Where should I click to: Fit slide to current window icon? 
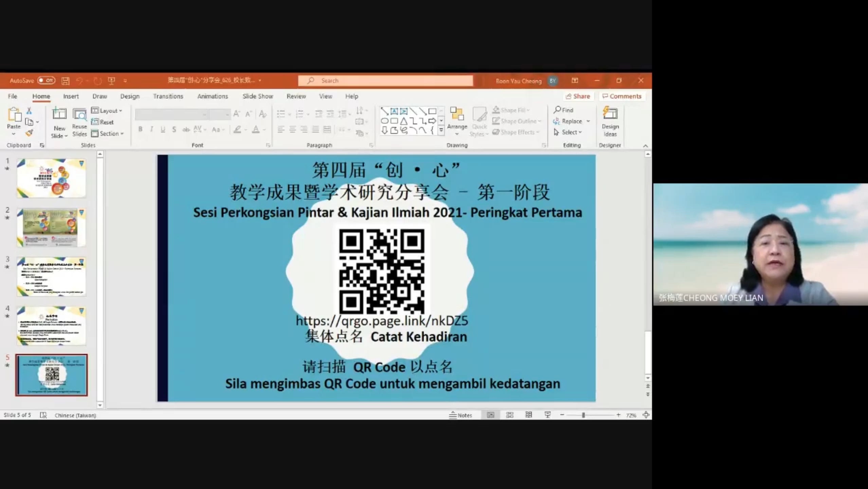(x=646, y=415)
